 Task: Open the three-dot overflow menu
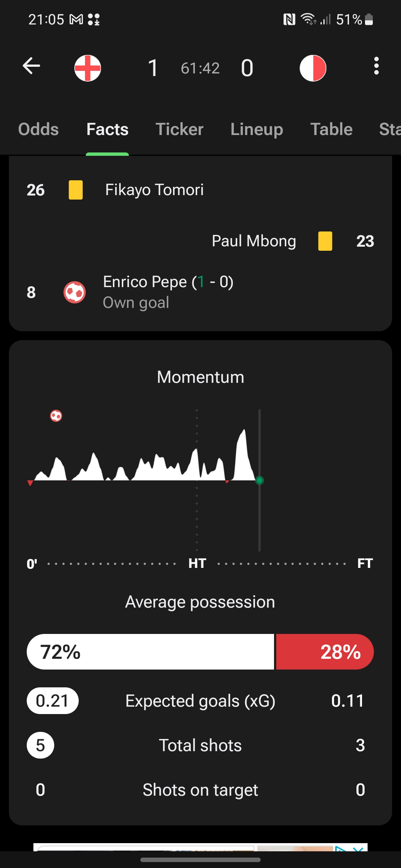coord(376,66)
